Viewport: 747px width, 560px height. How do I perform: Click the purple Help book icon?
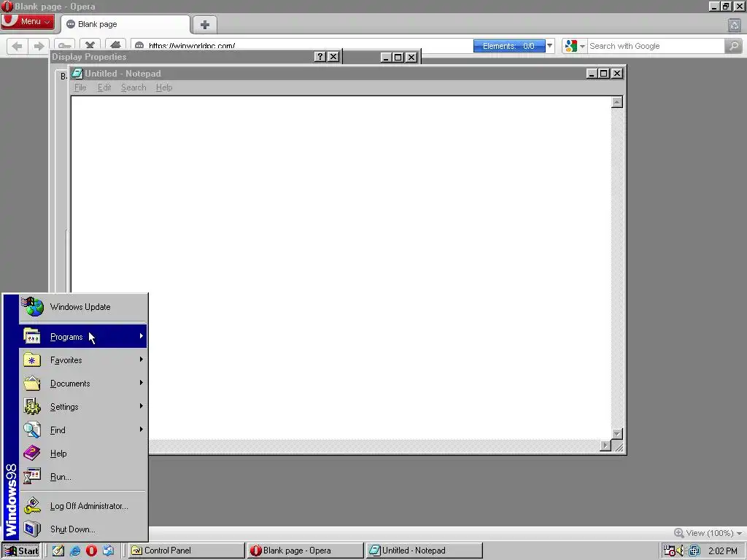32,454
